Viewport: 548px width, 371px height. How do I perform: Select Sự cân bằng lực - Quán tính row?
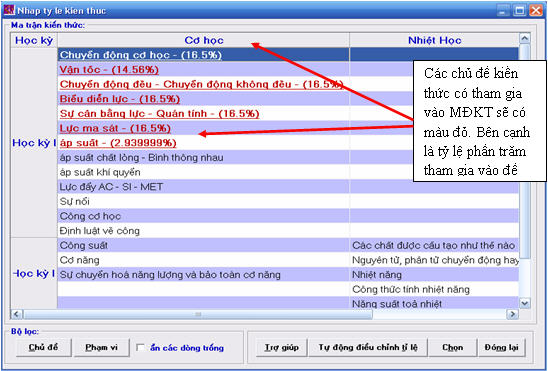tap(203, 114)
